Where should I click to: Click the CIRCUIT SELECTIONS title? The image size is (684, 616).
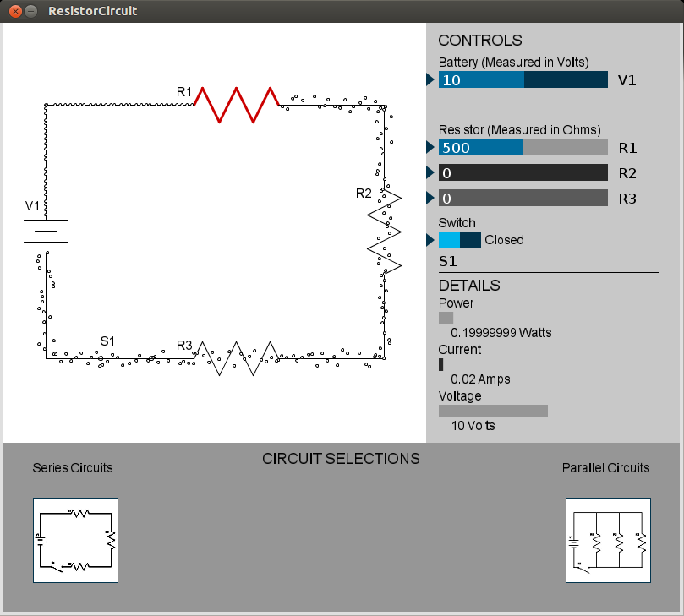tap(341, 459)
